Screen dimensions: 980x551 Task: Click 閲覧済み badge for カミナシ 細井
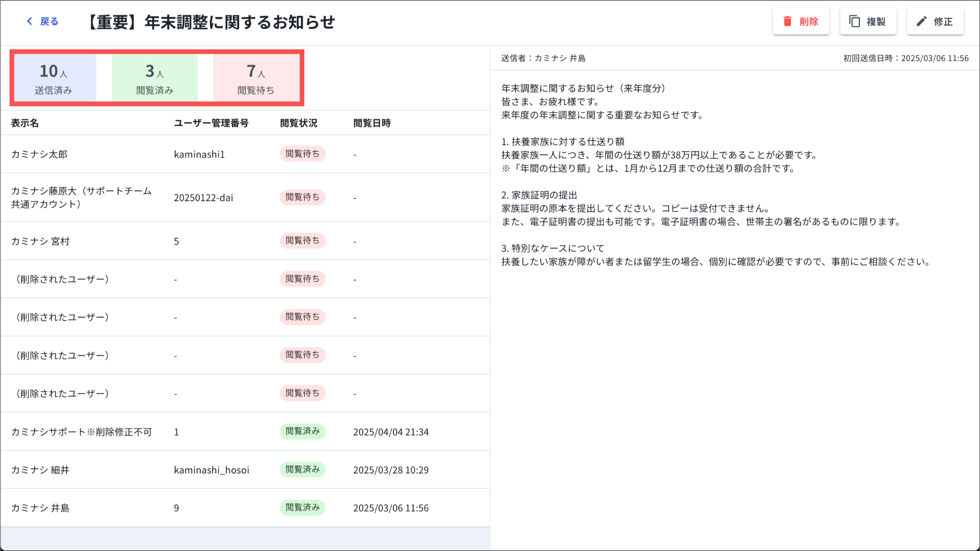coord(302,469)
